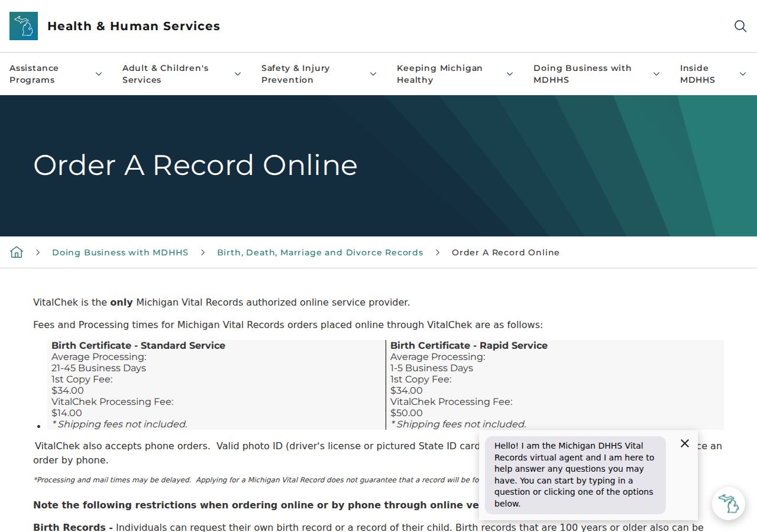Click the Michigan state logo icon
The width and height of the screenshot is (757, 532).
[x=24, y=26]
